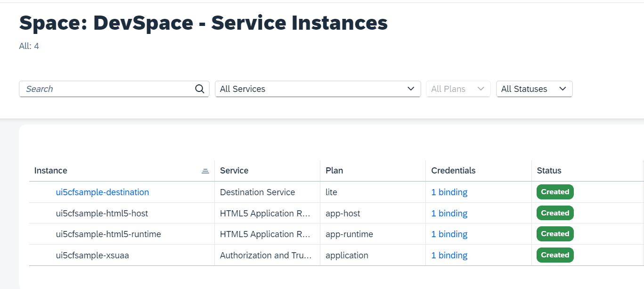The height and width of the screenshot is (289, 644).
Task: Click the Created badge for ui5cfsample-html5-runtime
Action: point(555,234)
